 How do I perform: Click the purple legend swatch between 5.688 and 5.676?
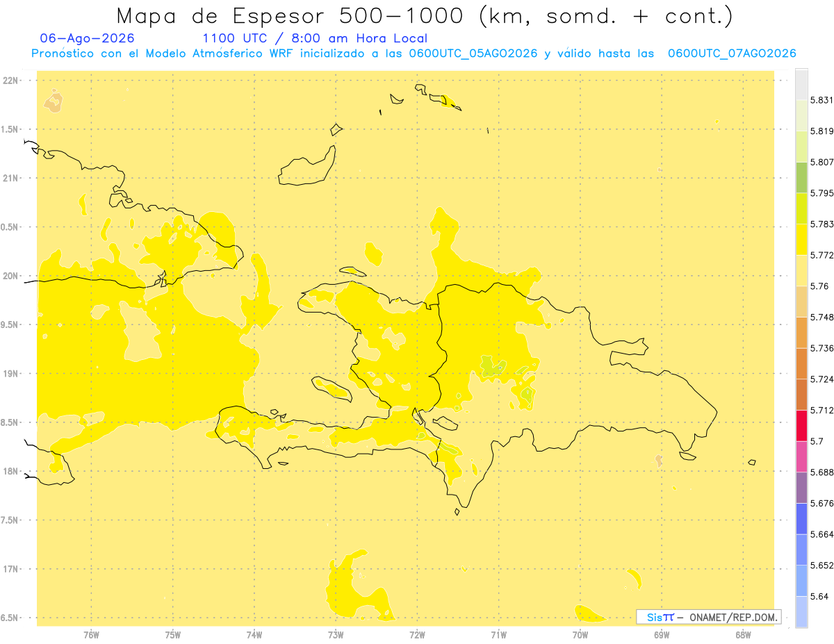pyautogui.click(x=801, y=488)
